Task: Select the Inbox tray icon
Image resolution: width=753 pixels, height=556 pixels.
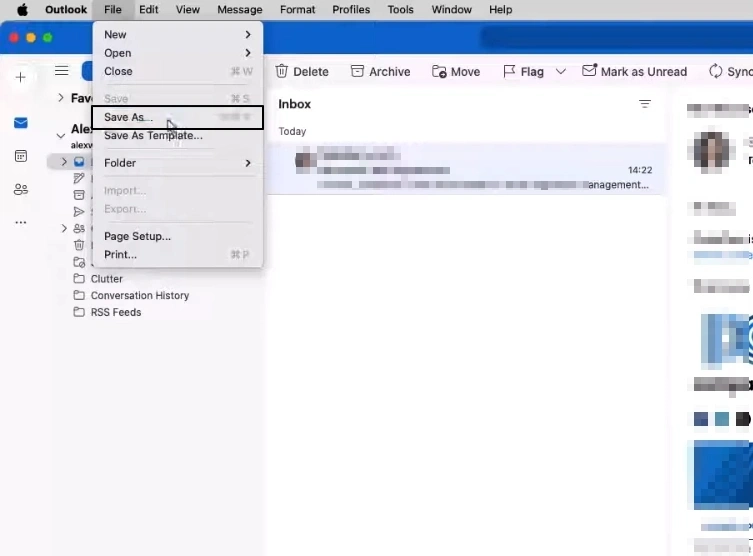Action: [x=79, y=162]
